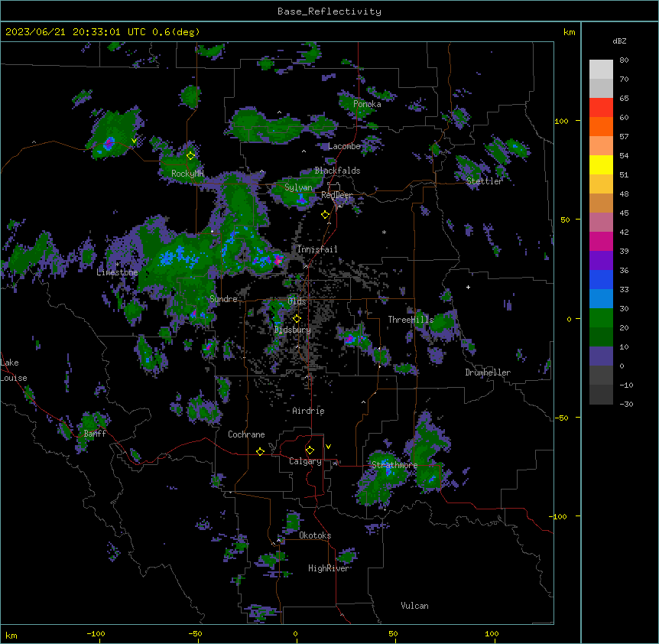Viewport: 659px width, 644px height.
Task: Click the asterisk marker above Limestone
Action: (118, 265)
